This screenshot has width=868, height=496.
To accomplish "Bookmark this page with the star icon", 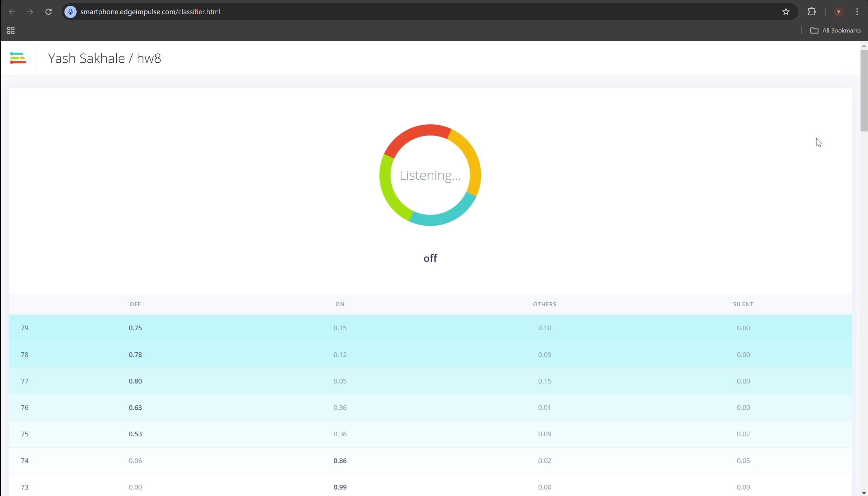I will pyautogui.click(x=786, y=12).
